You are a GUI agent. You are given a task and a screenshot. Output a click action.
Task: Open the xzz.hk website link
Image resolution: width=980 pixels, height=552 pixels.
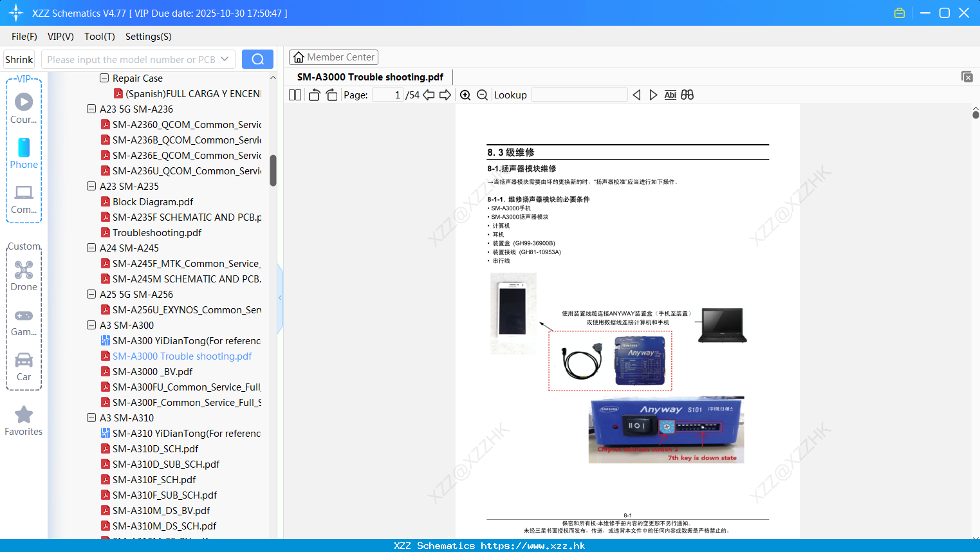click(533, 546)
